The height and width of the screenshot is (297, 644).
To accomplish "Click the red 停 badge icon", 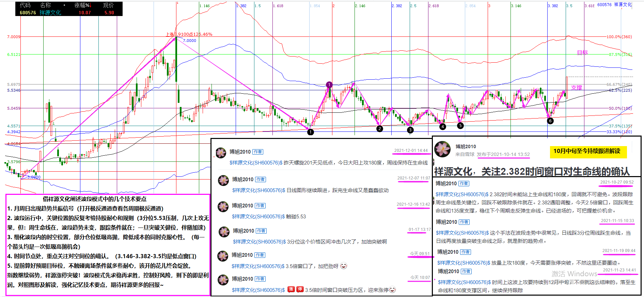I will pyautogui.click(x=300, y=290).
